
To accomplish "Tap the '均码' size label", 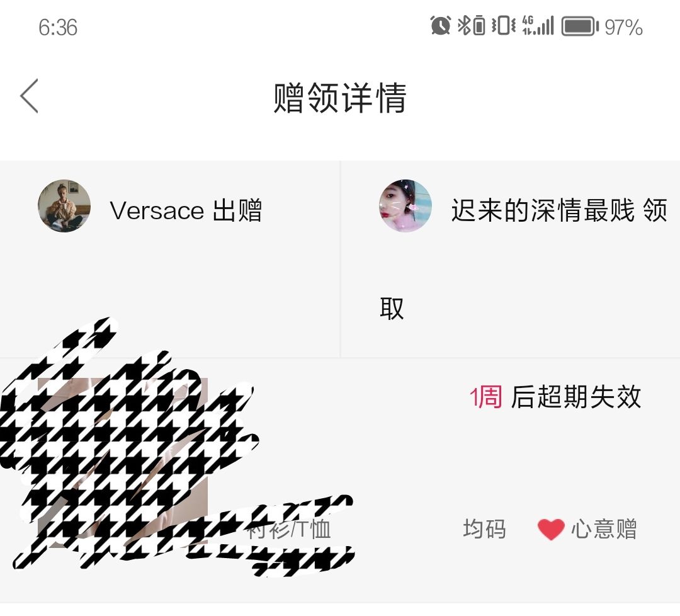I will point(484,529).
